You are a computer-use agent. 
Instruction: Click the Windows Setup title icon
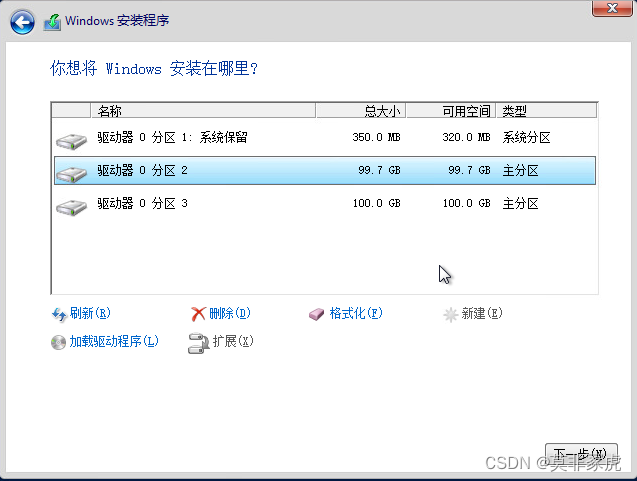pyautogui.click(x=52, y=22)
